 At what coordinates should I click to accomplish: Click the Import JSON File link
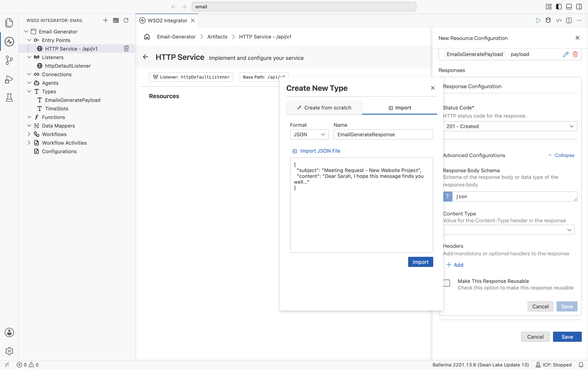click(316, 151)
